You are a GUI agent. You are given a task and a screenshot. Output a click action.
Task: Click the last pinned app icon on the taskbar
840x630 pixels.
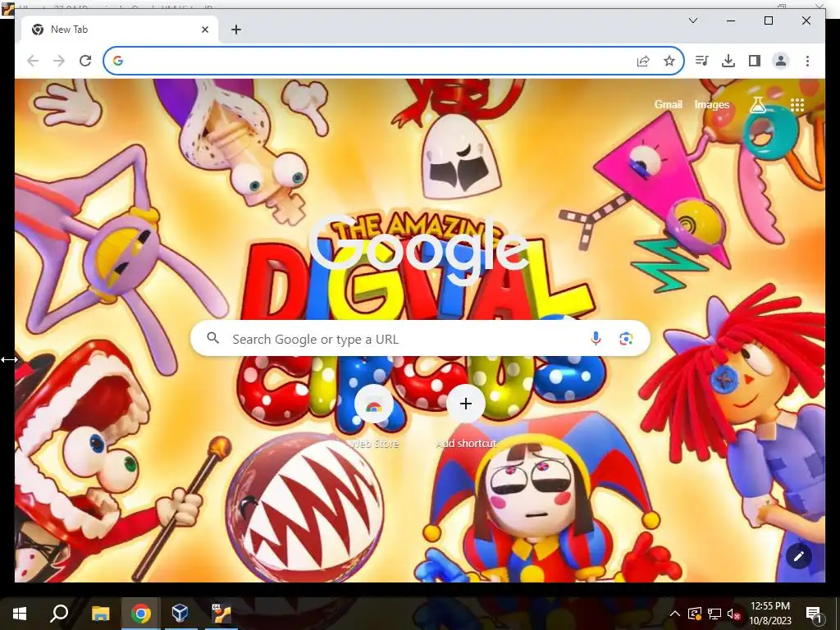click(x=220, y=614)
